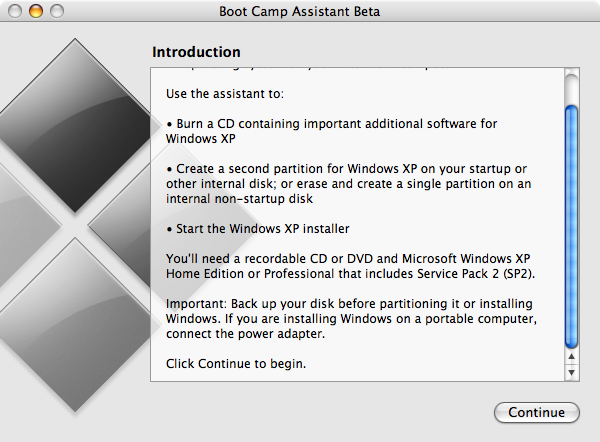The image size is (600, 442).
Task: Click the blue scrollbar thumb
Action: (571, 227)
